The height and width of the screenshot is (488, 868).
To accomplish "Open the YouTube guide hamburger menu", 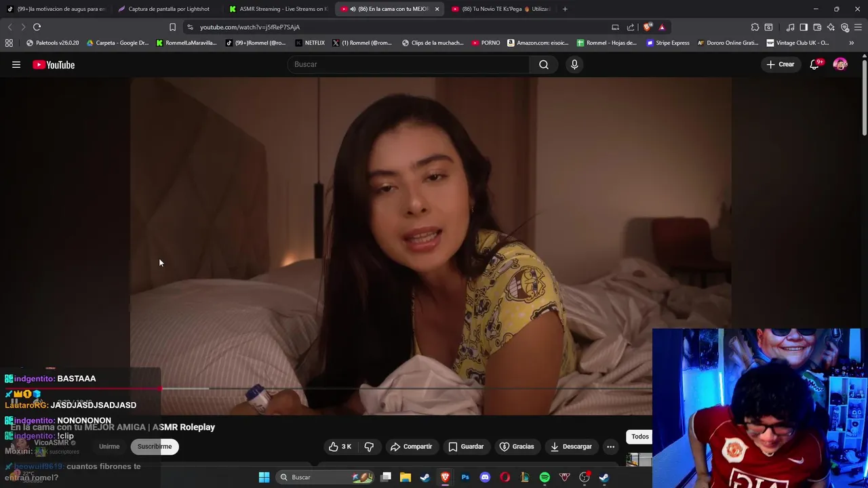I will [x=16, y=65].
